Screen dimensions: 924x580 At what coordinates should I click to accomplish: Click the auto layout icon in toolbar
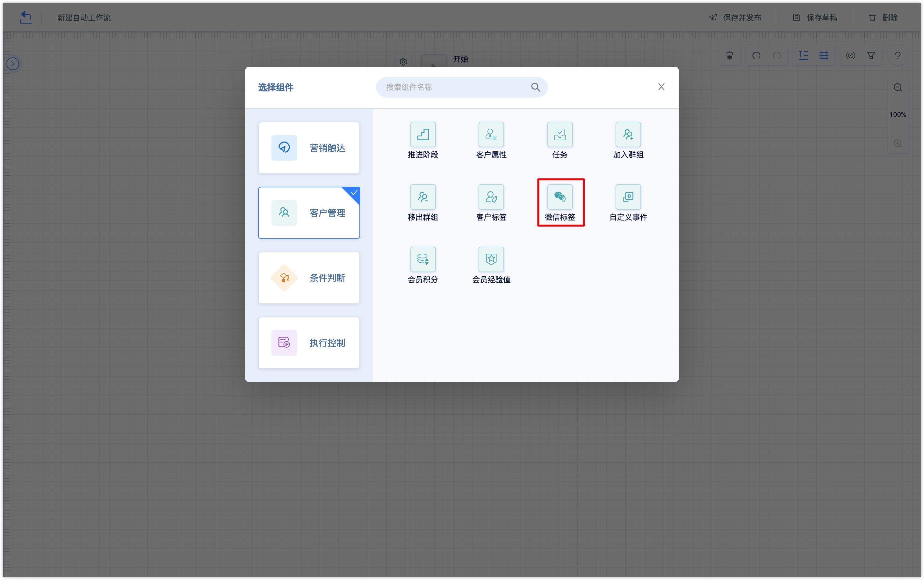803,56
